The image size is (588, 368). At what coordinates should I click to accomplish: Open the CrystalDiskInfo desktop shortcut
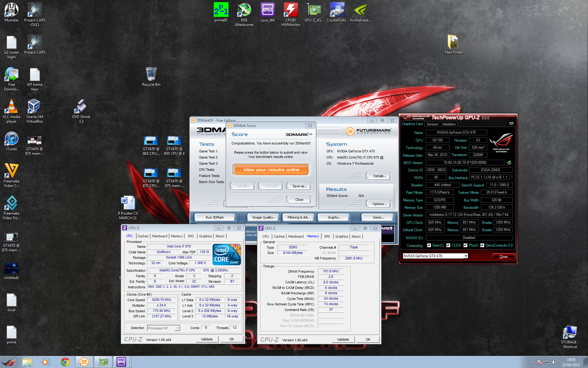coord(337,12)
